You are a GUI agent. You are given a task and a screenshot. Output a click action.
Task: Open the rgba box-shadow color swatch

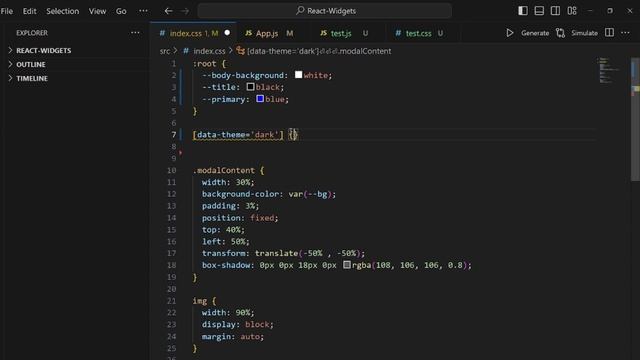click(x=347, y=265)
